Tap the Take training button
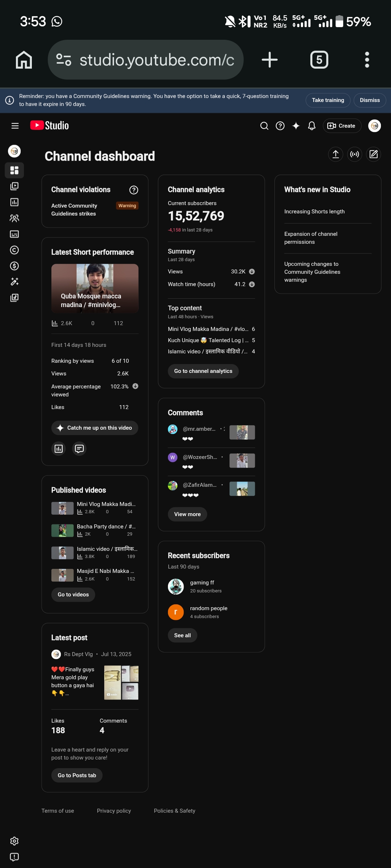 (x=328, y=100)
